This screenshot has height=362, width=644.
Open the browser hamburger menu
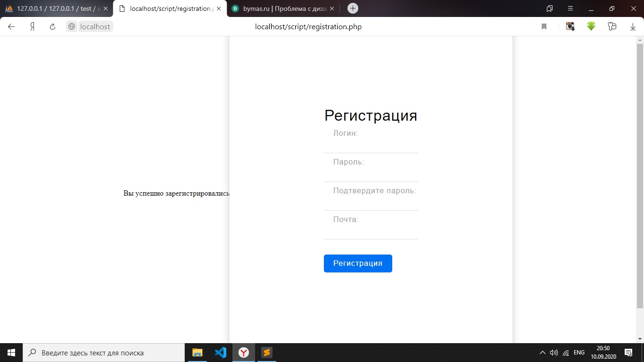(570, 8)
